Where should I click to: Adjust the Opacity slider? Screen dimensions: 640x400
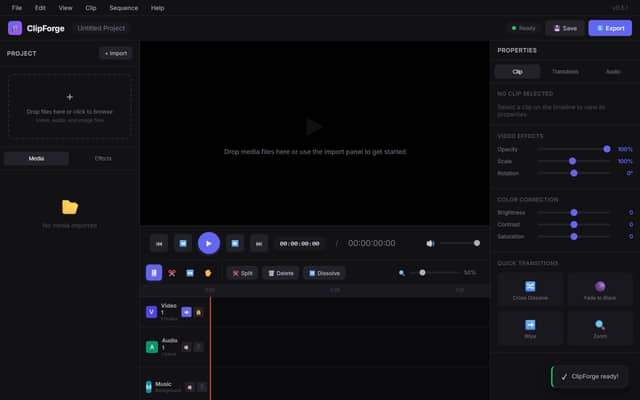573,149
